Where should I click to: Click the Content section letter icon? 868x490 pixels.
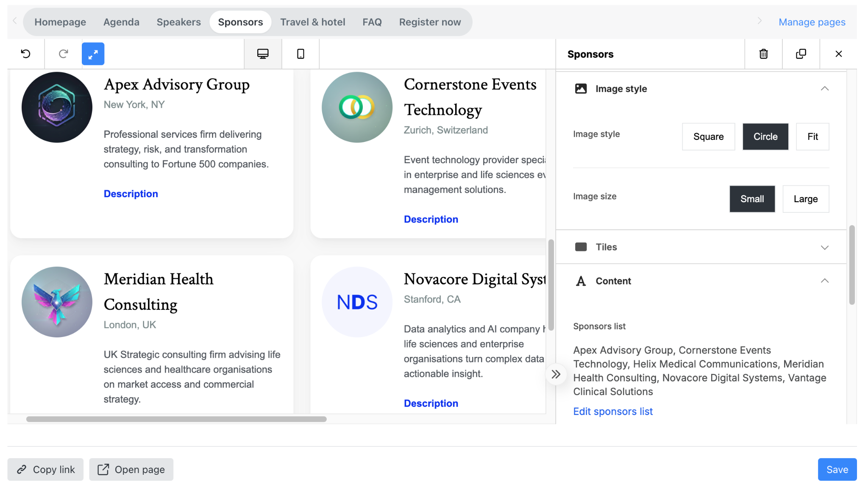tap(581, 281)
